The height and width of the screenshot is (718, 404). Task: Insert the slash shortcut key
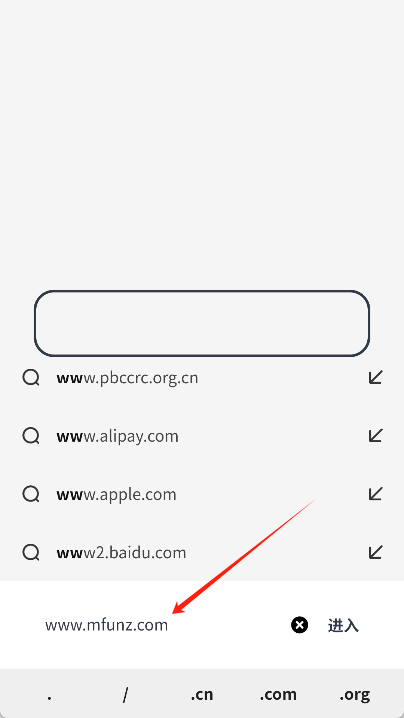point(126,695)
